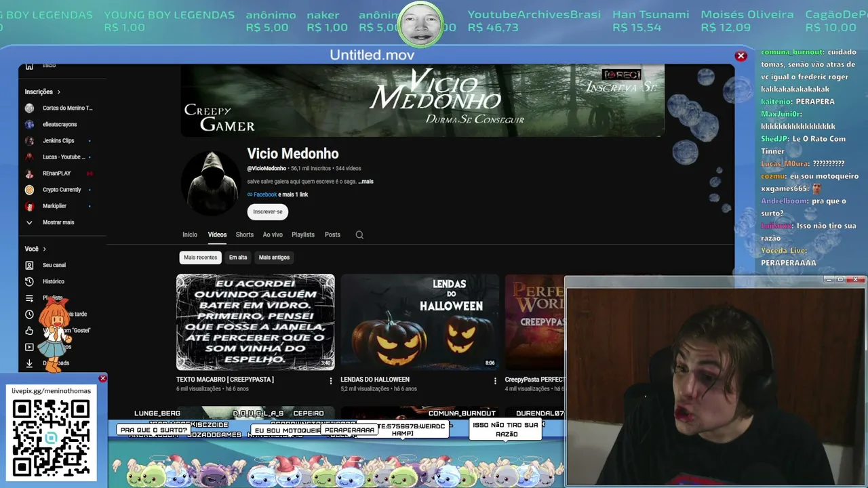Click the sidebar play-square videos icon
868x488 pixels.
29,347
